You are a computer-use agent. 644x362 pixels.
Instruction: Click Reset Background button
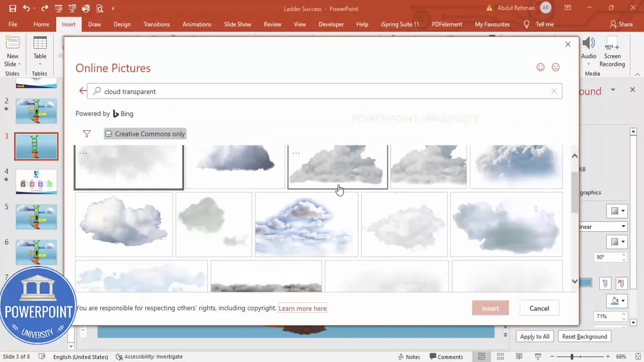[x=585, y=336]
